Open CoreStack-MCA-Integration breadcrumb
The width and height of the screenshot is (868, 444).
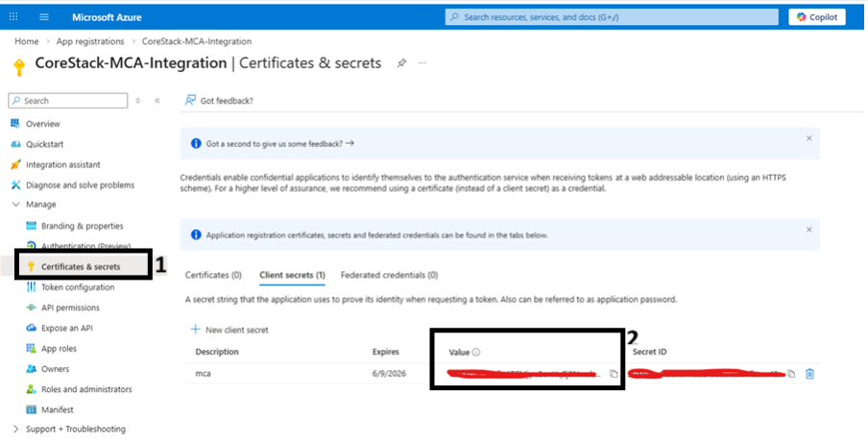pos(197,41)
